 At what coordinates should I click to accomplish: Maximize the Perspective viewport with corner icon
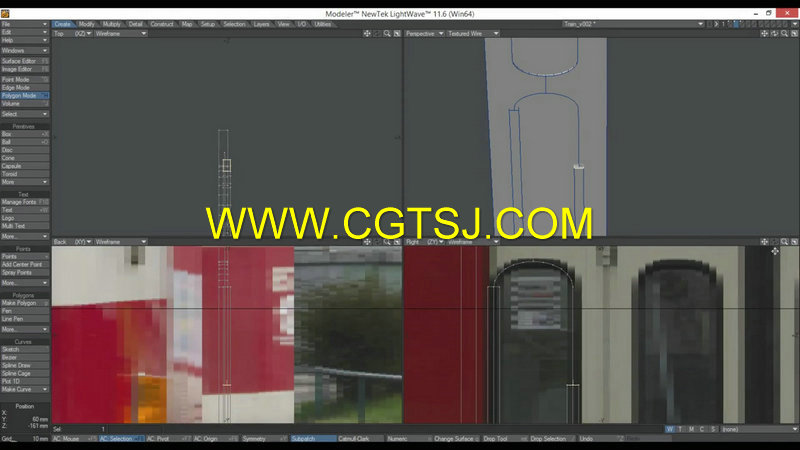(x=794, y=34)
